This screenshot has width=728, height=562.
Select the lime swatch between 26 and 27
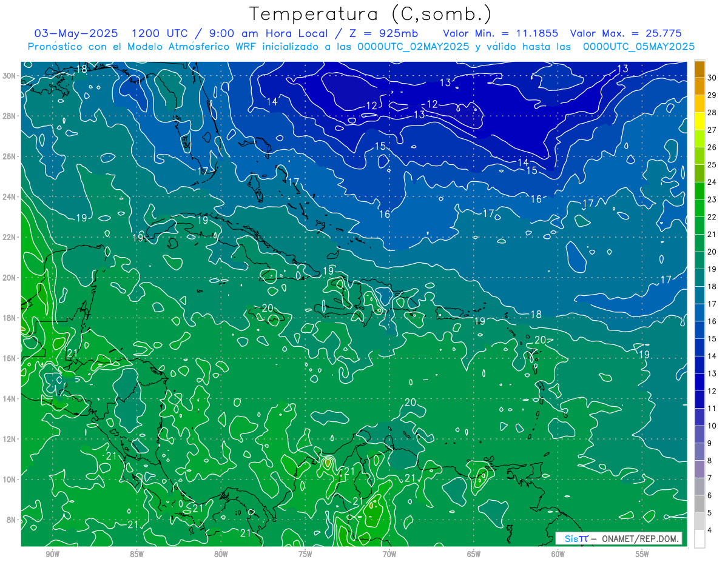[x=699, y=139]
